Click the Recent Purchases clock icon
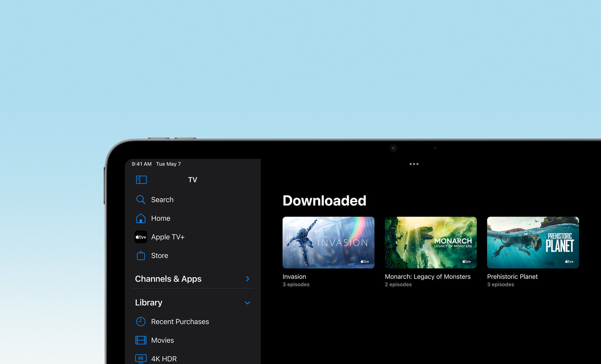The image size is (601, 364). pyautogui.click(x=141, y=322)
